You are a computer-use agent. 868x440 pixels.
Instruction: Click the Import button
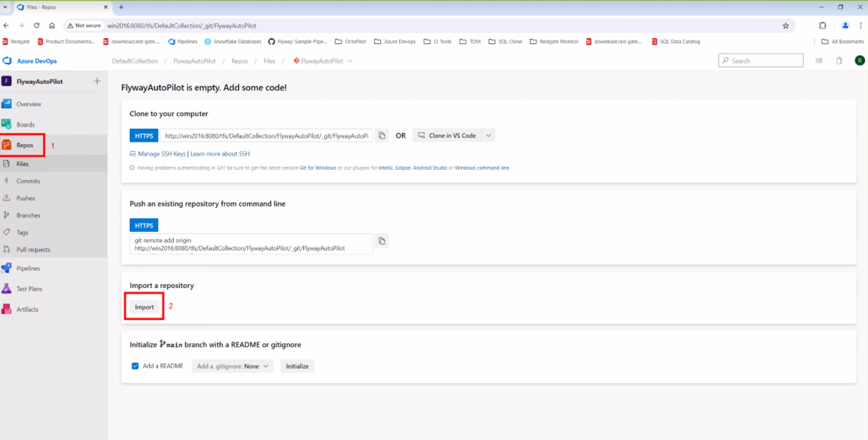click(144, 307)
